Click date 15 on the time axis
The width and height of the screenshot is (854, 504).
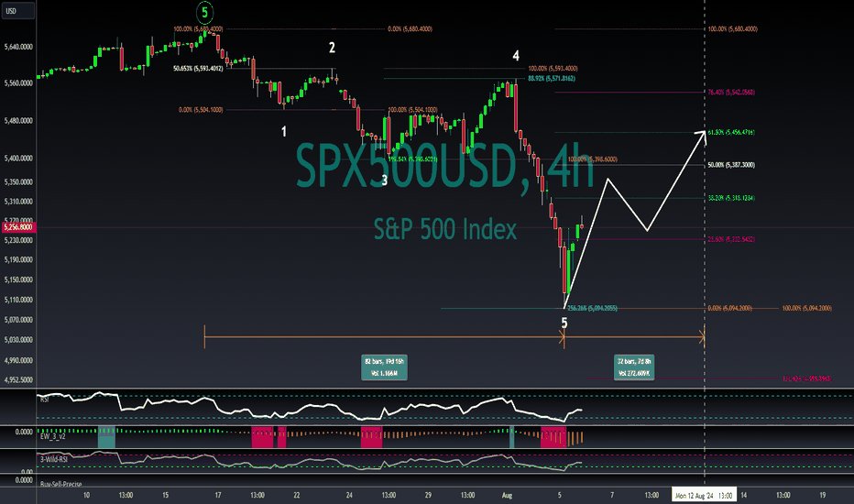165,495
